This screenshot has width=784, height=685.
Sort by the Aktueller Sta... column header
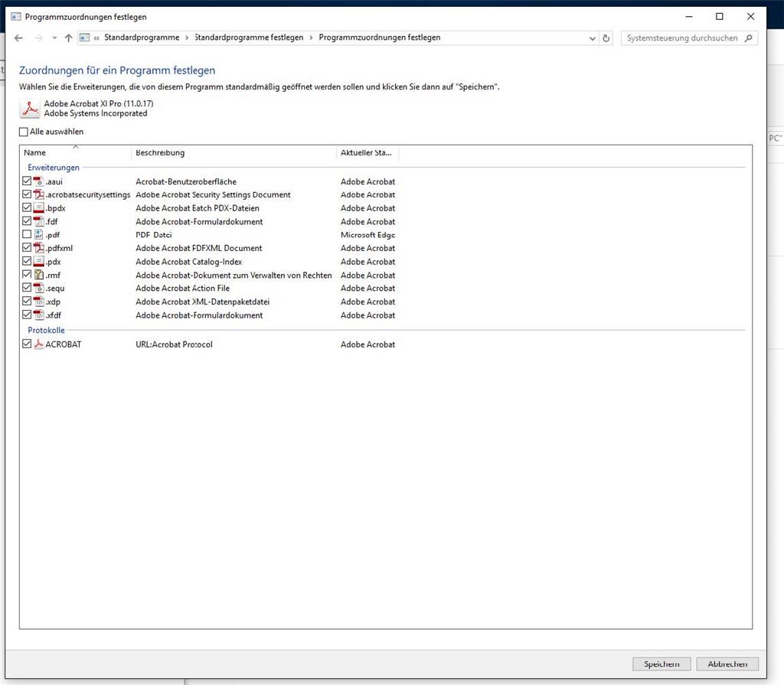coord(367,152)
